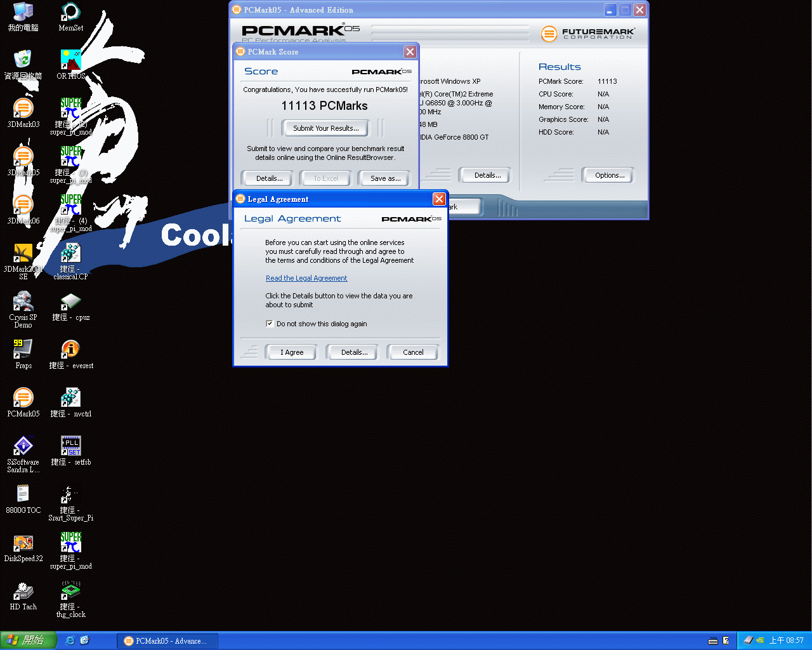Viewport: 812px width, 650px height.
Task: Open Options in the PCMark05 Results panel
Action: [x=610, y=175]
